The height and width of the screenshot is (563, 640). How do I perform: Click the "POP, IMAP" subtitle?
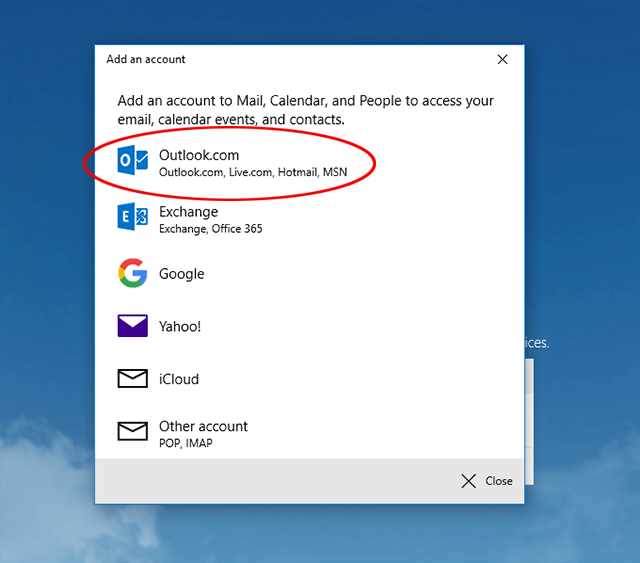tap(186, 443)
